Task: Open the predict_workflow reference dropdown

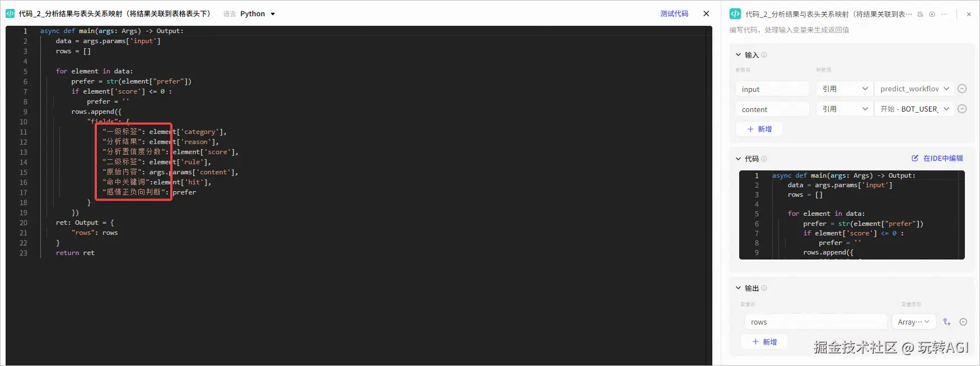Action: (x=914, y=89)
